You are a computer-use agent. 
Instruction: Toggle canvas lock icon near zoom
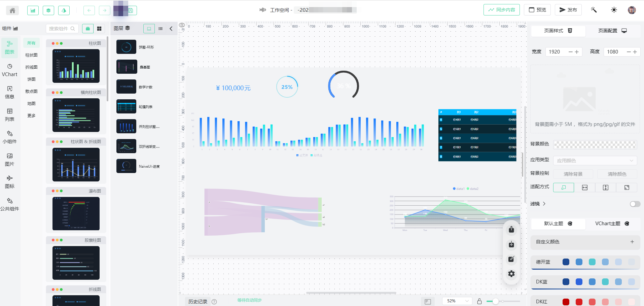click(x=479, y=301)
